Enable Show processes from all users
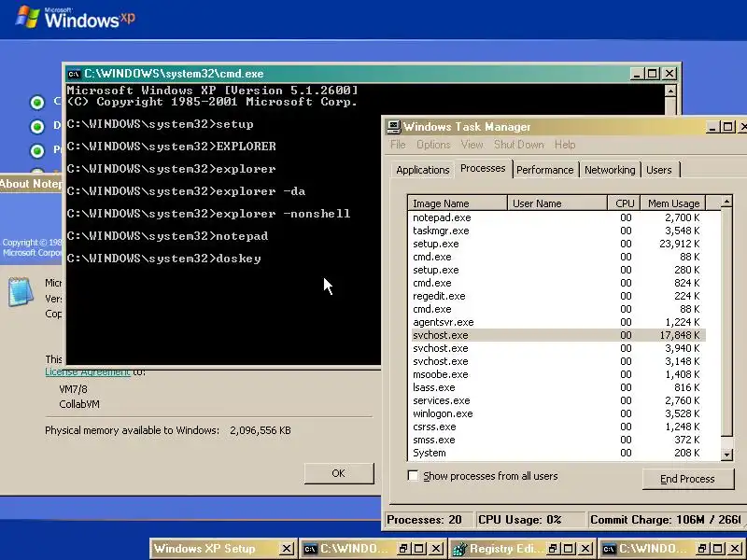 [413, 476]
